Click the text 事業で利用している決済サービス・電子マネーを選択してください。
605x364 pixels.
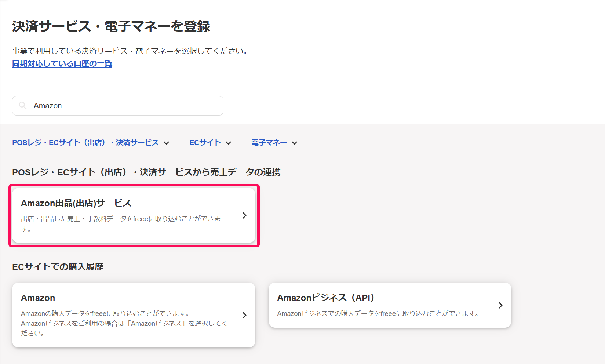click(131, 51)
